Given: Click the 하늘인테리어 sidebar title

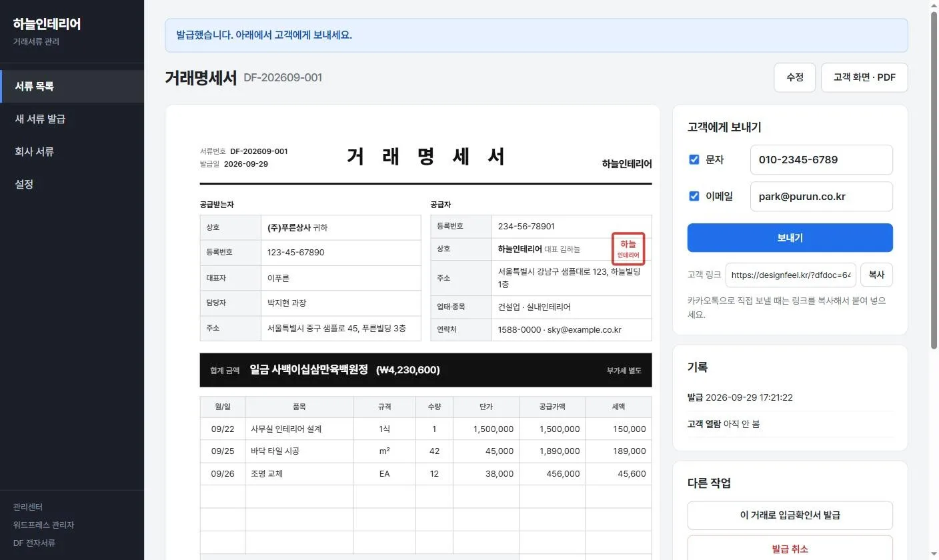Looking at the screenshot, I should point(47,24).
